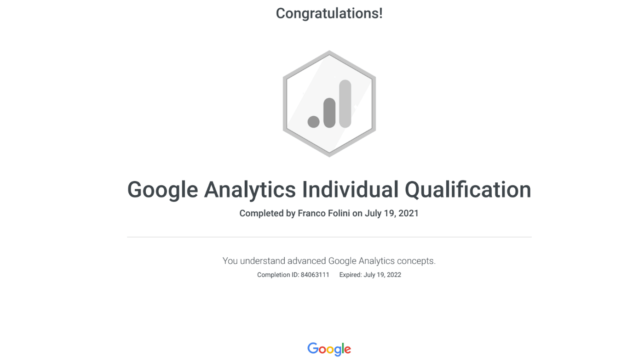The width and height of the screenshot is (644, 362).
Task: Click the word Qualification in the certificate title
Action: click(468, 190)
